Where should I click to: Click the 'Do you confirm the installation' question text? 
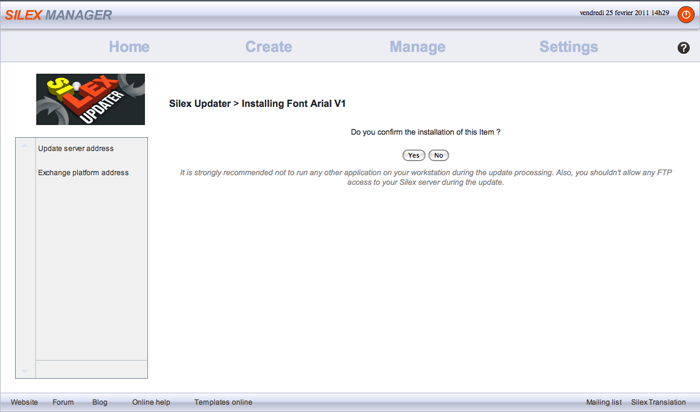(x=425, y=132)
